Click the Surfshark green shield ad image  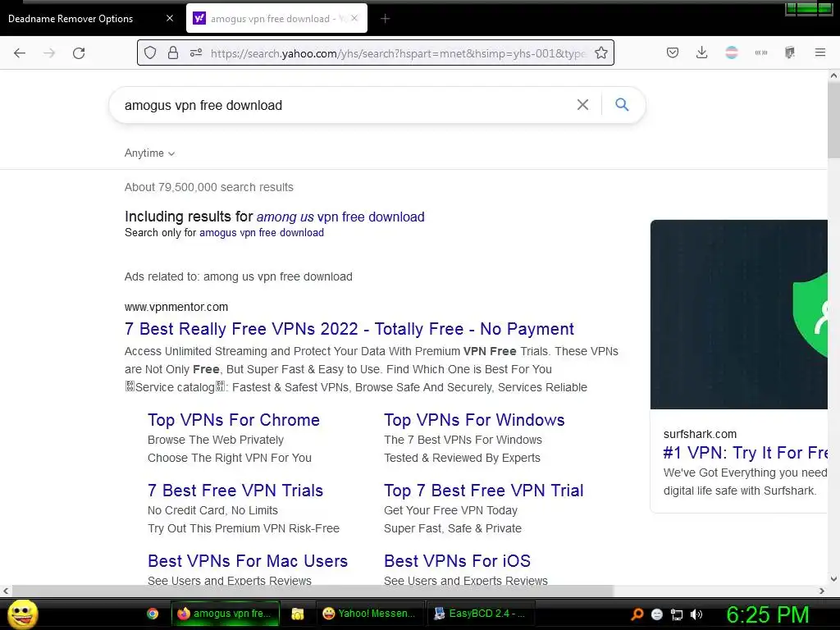pyautogui.click(x=739, y=314)
